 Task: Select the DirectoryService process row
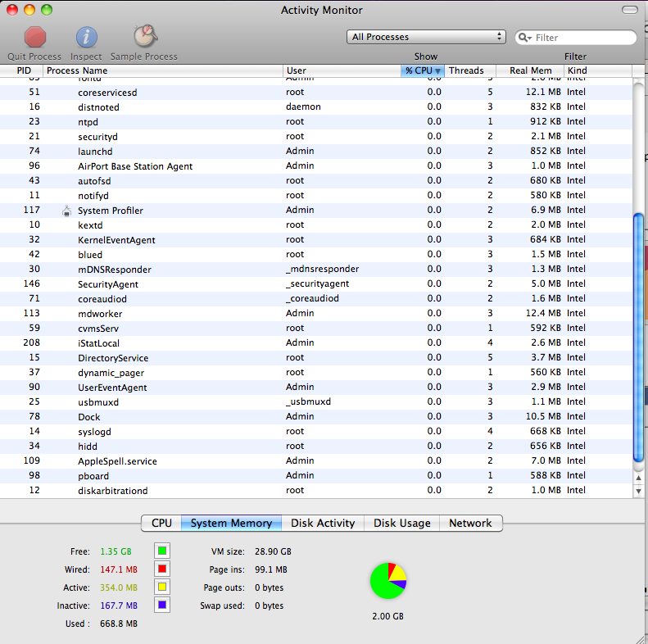click(316, 357)
